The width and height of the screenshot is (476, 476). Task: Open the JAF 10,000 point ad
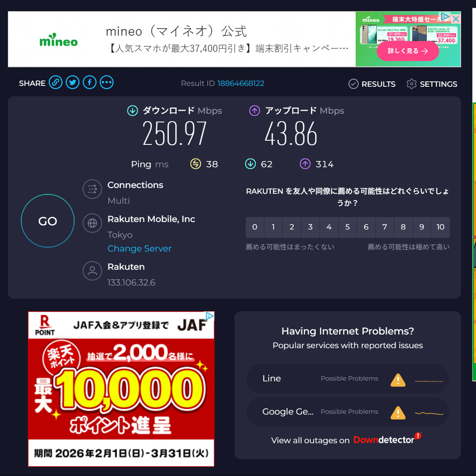[121, 389]
